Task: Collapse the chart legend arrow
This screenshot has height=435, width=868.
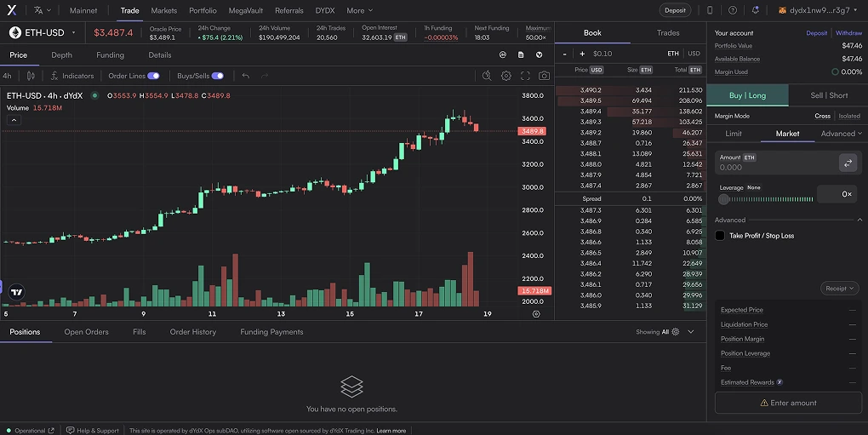Action: [x=14, y=119]
